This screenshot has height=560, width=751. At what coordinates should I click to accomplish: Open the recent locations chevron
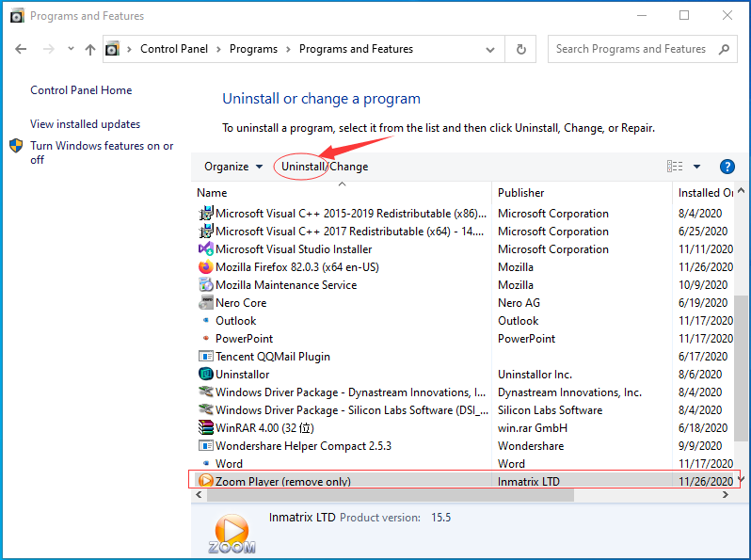click(71, 48)
